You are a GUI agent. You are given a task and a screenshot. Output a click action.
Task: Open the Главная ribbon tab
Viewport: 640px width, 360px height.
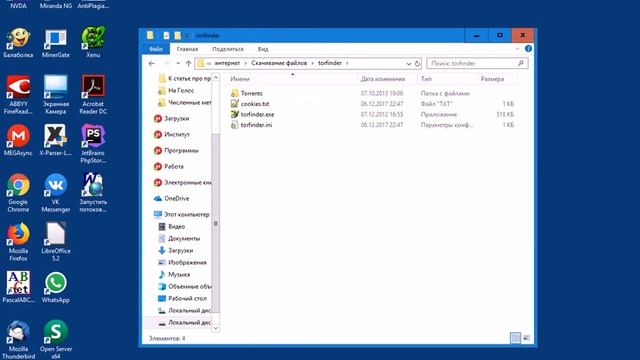(187, 49)
